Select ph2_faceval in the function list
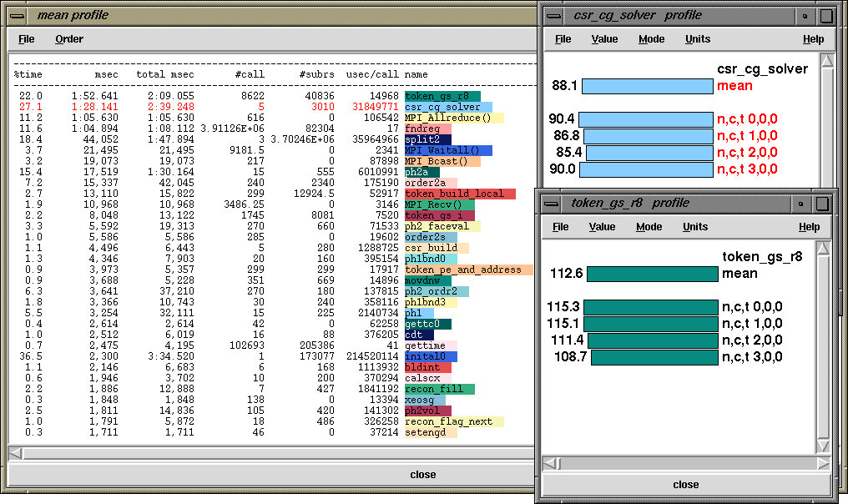848x504 pixels. pyautogui.click(x=442, y=226)
